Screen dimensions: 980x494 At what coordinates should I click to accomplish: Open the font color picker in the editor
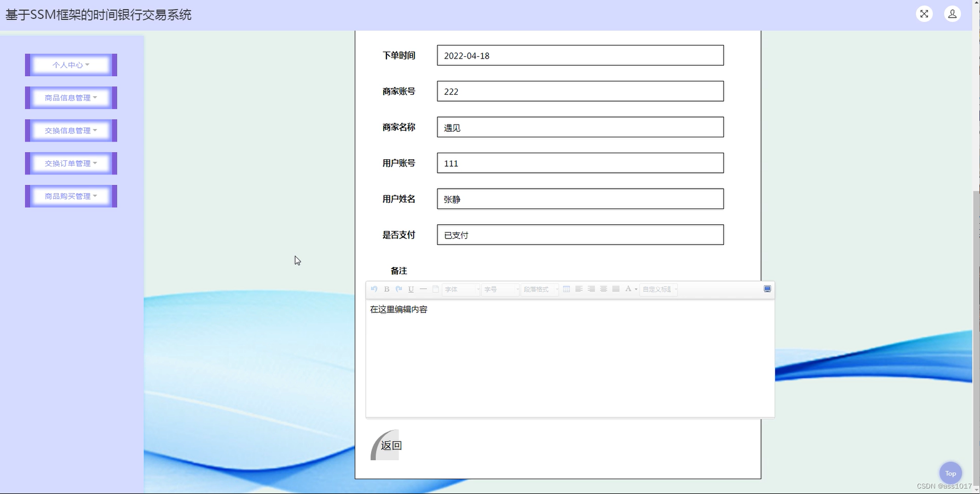(x=630, y=289)
